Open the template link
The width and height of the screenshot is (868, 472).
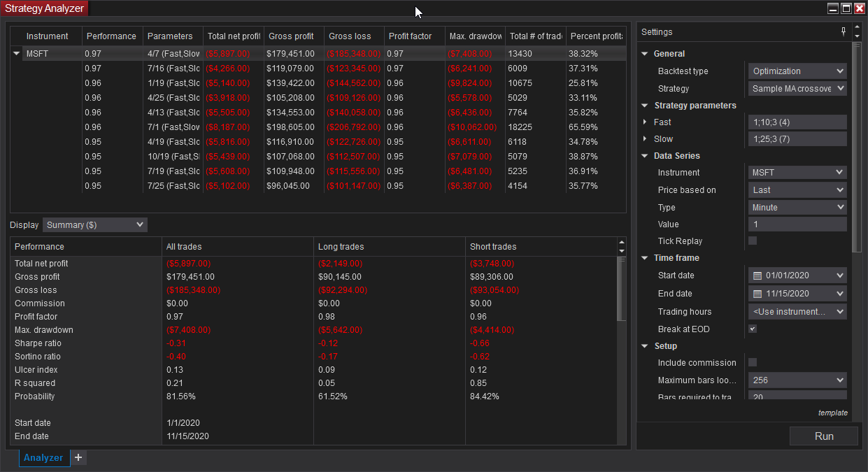click(832, 413)
